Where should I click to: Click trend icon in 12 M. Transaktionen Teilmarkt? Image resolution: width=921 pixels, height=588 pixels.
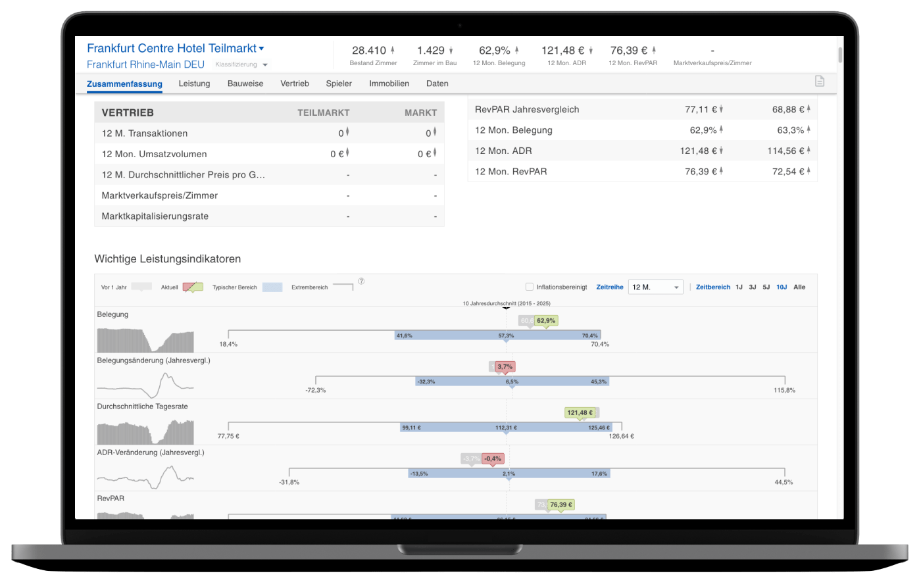coord(347,133)
